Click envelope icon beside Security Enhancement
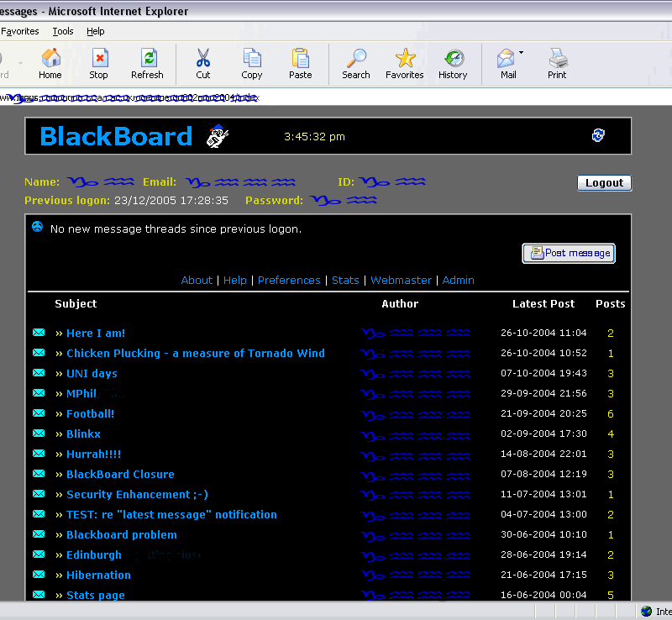 point(39,493)
